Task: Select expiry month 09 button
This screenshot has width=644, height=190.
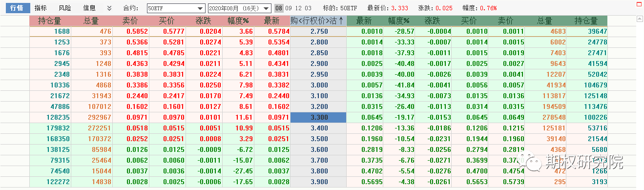Action: click(289, 8)
